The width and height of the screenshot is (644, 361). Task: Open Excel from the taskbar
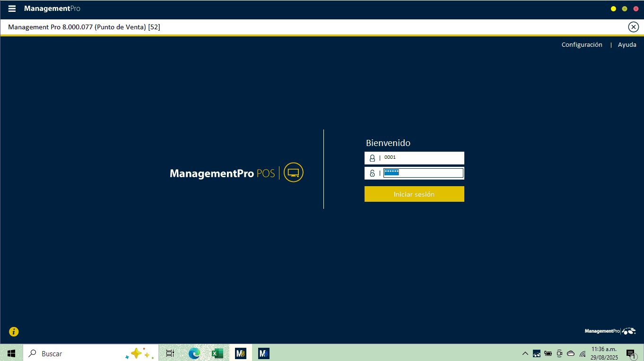pos(217,353)
